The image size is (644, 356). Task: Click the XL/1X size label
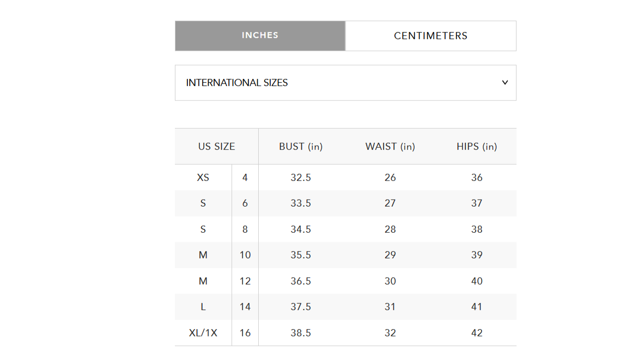pos(203,333)
